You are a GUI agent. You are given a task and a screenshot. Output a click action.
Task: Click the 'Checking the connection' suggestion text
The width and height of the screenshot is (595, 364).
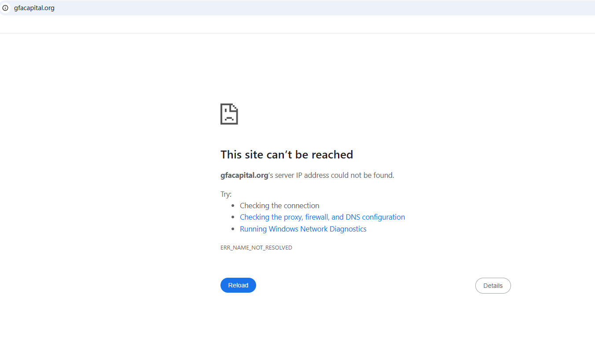[x=279, y=206]
